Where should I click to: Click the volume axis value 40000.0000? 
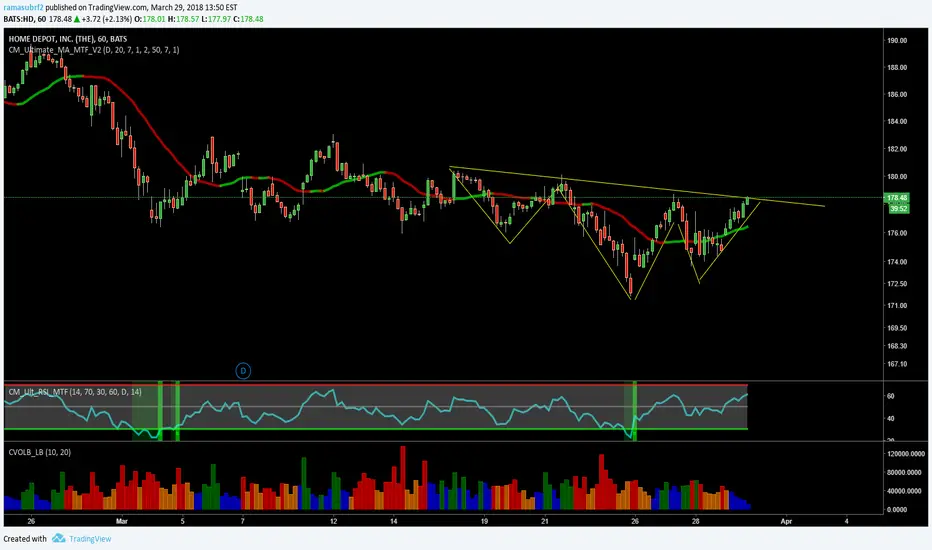coord(906,491)
